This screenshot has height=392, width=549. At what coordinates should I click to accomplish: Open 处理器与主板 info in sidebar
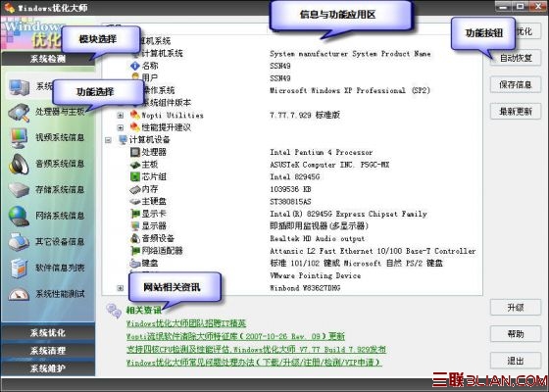[x=60, y=112]
